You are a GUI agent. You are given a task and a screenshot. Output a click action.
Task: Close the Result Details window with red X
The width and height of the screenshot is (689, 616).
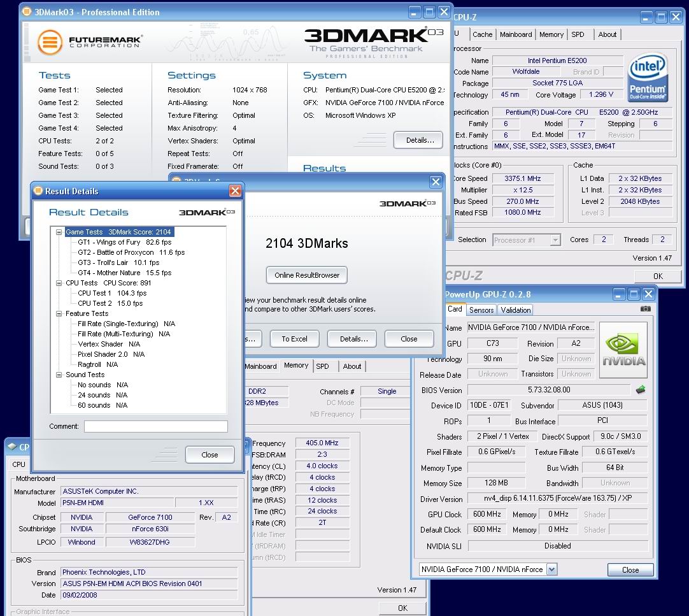235,191
